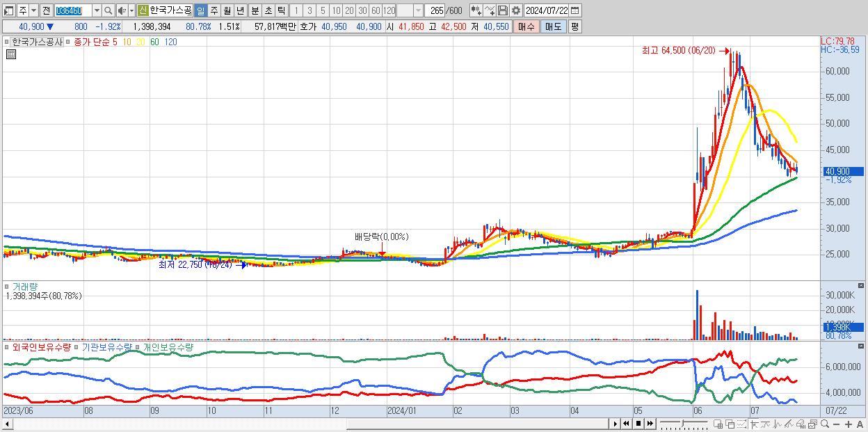Viewport: 868px width, 432px height.
Task: Click the chart zoom slider handle
Action: coord(682,423)
